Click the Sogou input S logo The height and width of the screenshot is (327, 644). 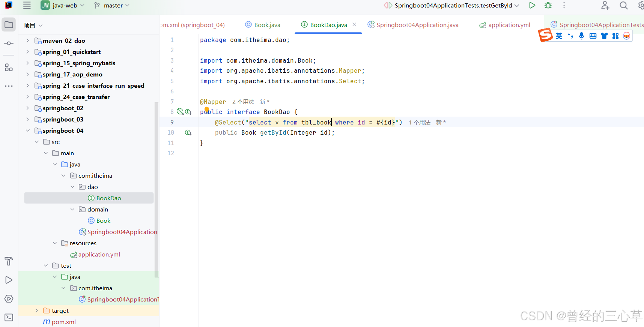[x=546, y=35]
